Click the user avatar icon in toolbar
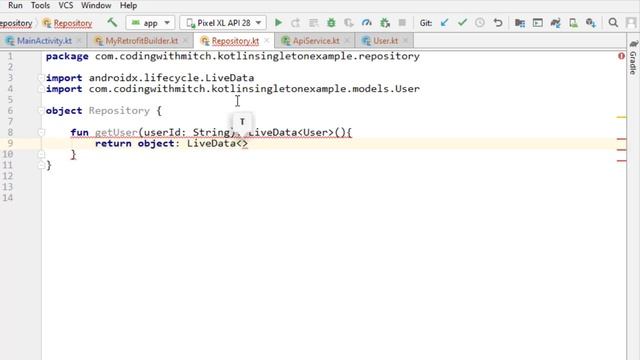The image size is (640, 360). [x=631, y=23]
